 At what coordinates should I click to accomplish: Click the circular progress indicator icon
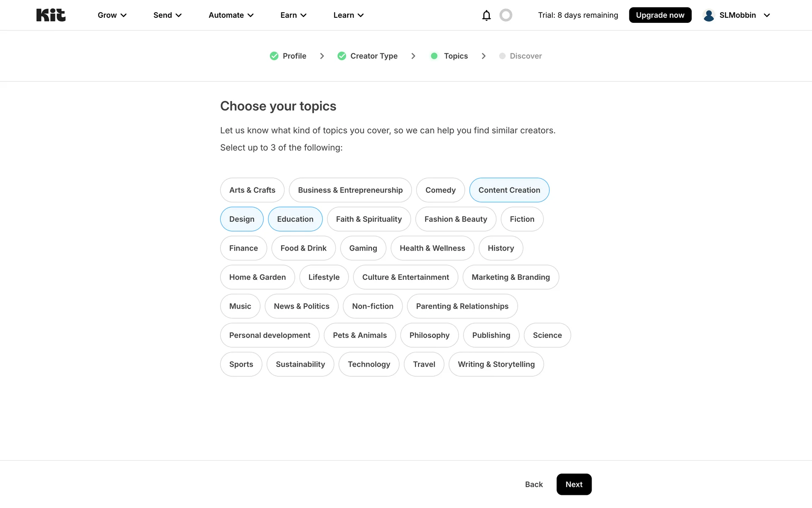pos(506,15)
